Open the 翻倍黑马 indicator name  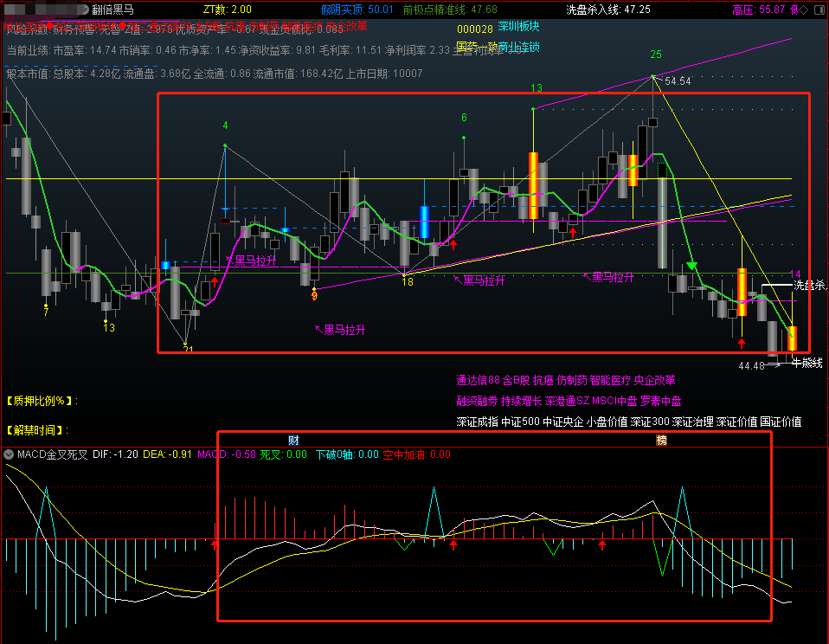click(112, 10)
